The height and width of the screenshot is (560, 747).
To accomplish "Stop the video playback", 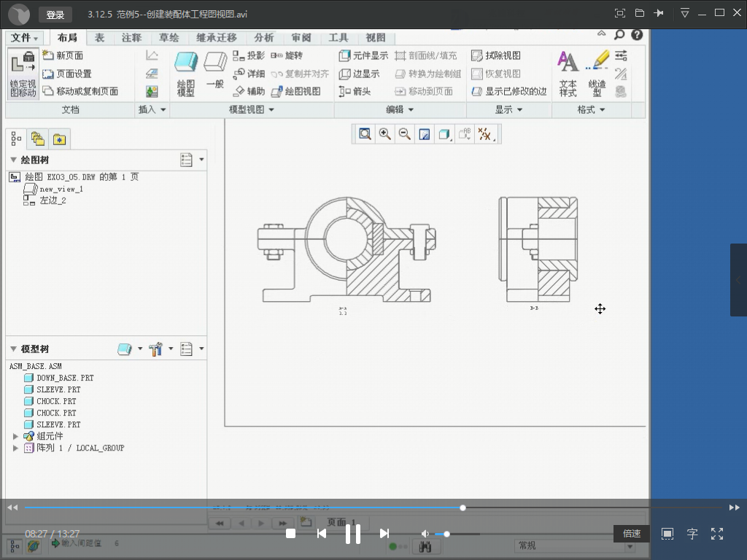I will [x=290, y=534].
